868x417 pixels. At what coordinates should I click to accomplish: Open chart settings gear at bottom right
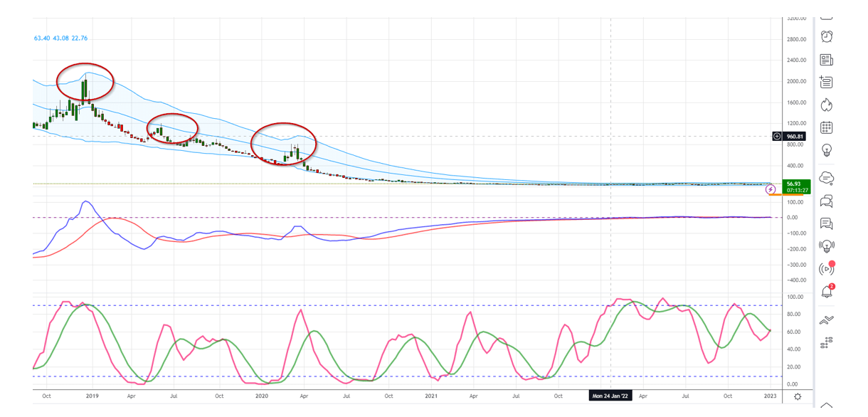pos(798,396)
